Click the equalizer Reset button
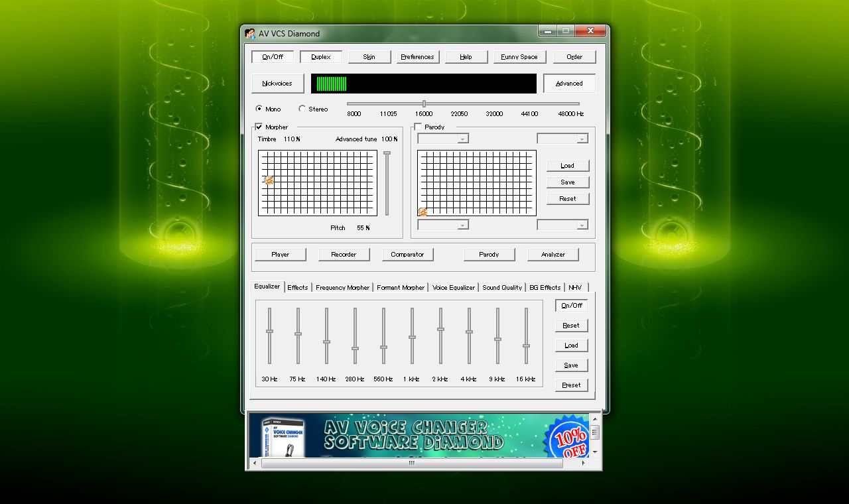 (572, 326)
